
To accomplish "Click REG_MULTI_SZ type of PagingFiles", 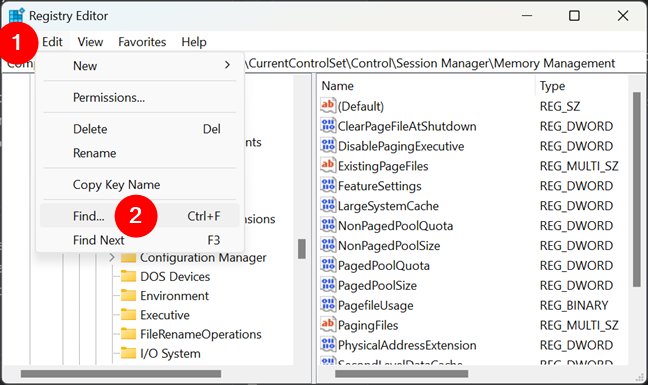I will (579, 326).
